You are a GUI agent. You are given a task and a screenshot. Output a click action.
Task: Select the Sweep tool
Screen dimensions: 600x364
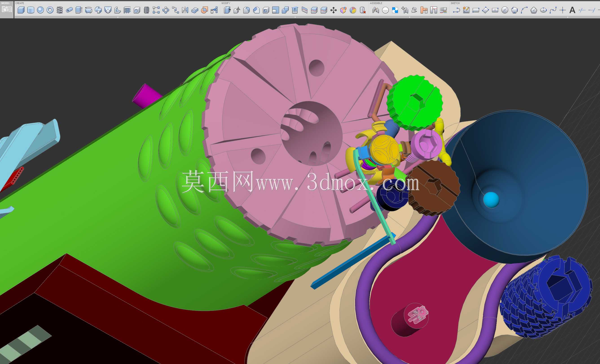click(x=98, y=10)
